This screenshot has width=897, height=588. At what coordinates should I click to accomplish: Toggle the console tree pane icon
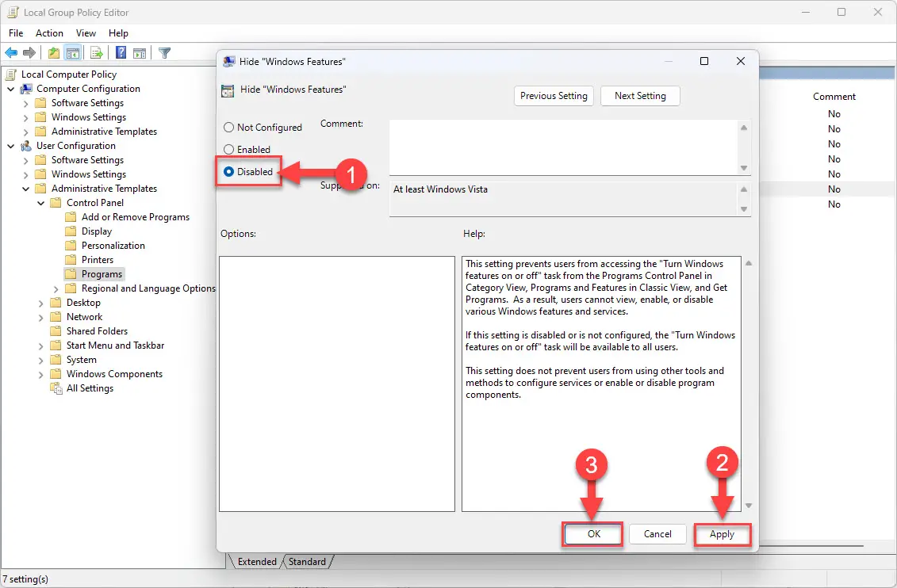point(72,52)
